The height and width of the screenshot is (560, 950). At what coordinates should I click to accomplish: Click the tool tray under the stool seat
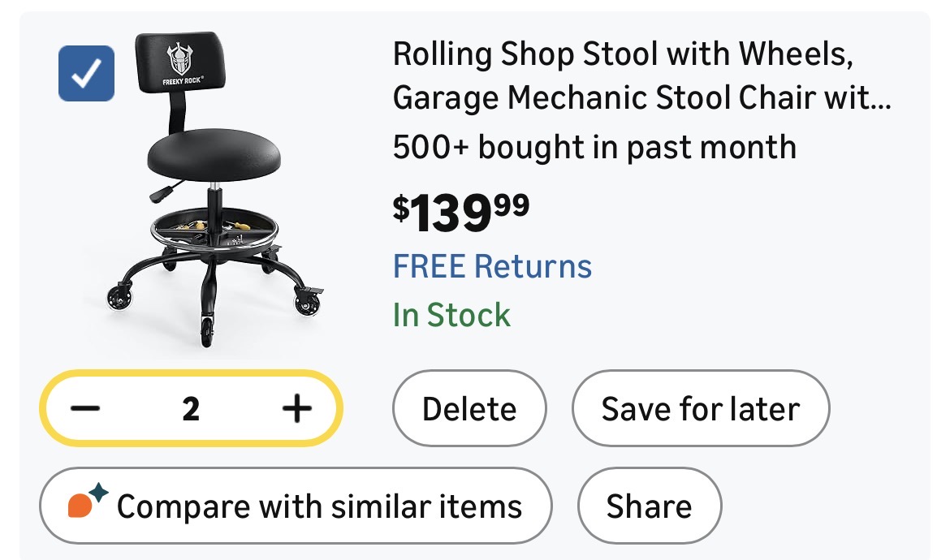[214, 228]
